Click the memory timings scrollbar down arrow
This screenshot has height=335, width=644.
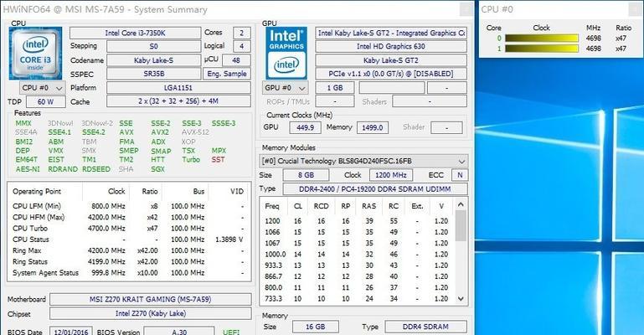point(461,298)
